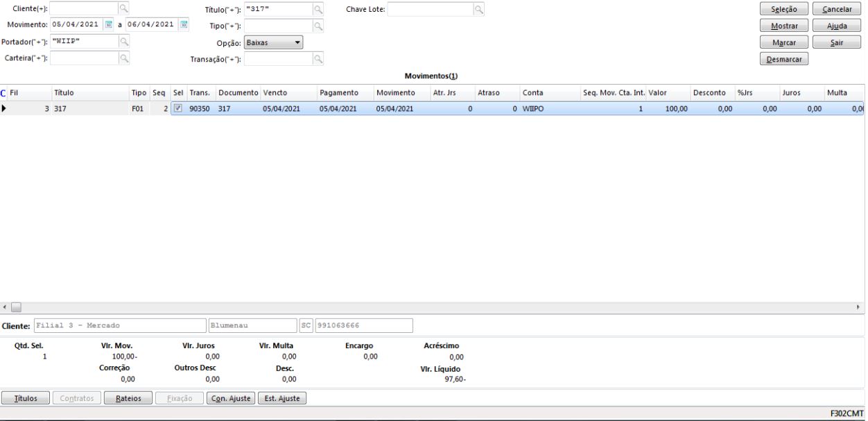The height and width of the screenshot is (421, 868).
Task: Sort by Seq. Mov. Cta. Int. header
Action: (614, 93)
